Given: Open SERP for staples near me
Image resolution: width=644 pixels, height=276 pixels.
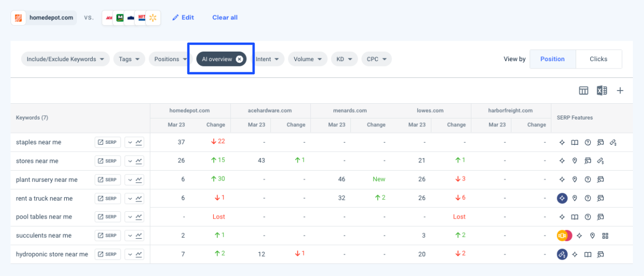Looking at the screenshot, I should (108, 142).
